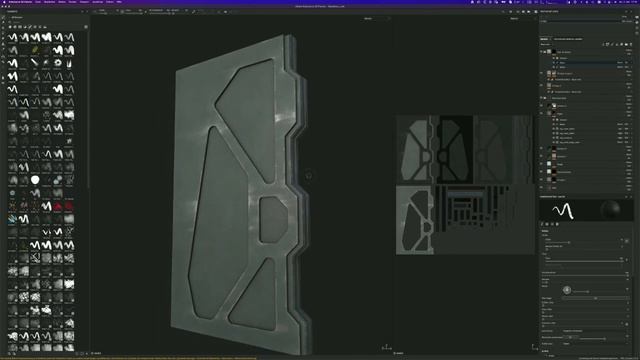
Task: Open the Apple menu
Action: (x=3, y=2)
